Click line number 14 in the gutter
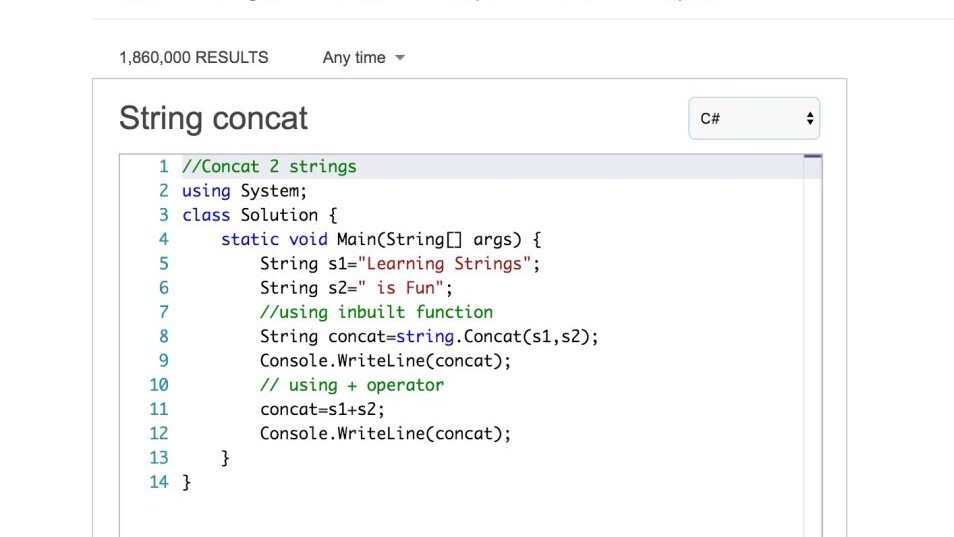This screenshot has width=954, height=537. click(159, 482)
